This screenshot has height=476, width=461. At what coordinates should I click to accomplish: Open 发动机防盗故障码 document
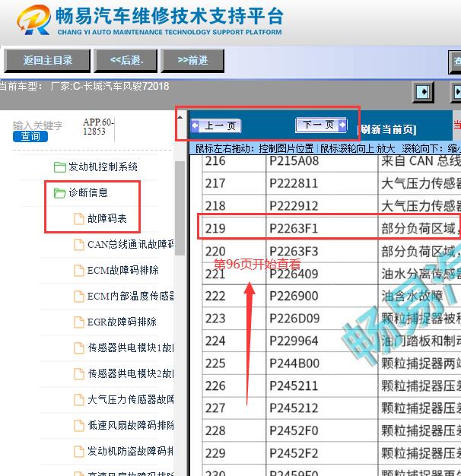131,451
